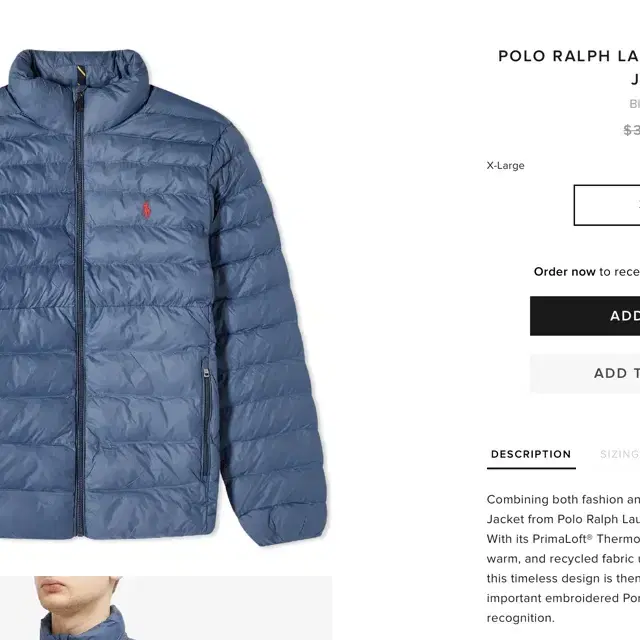Open the outlined size selection box
This screenshot has width=640, height=640.
click(x=607, y=205)
